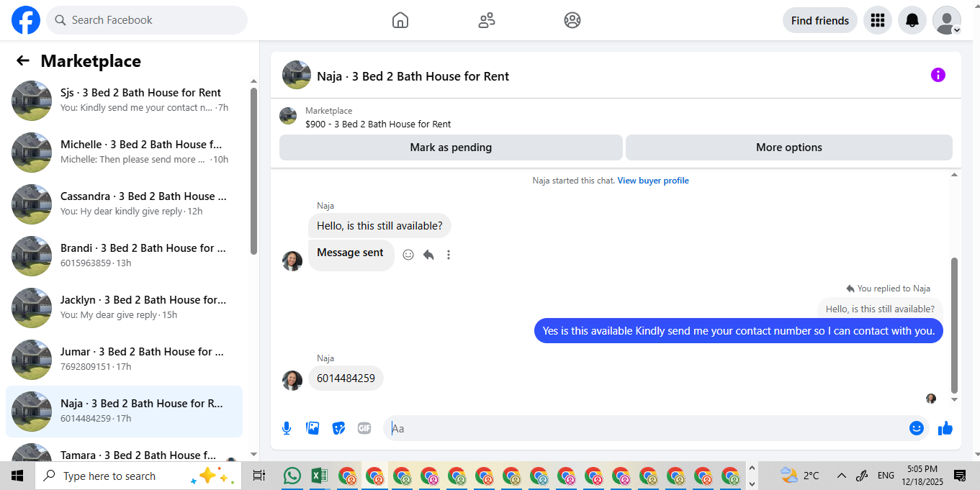Viewport: 980px width, 490px height.
Task: Attach a photo or file
Action: (313, 428)
